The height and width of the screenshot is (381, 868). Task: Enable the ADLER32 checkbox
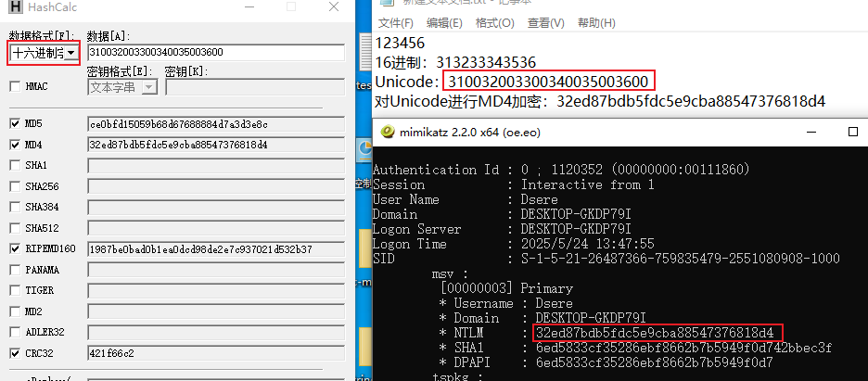coord(15,333)
